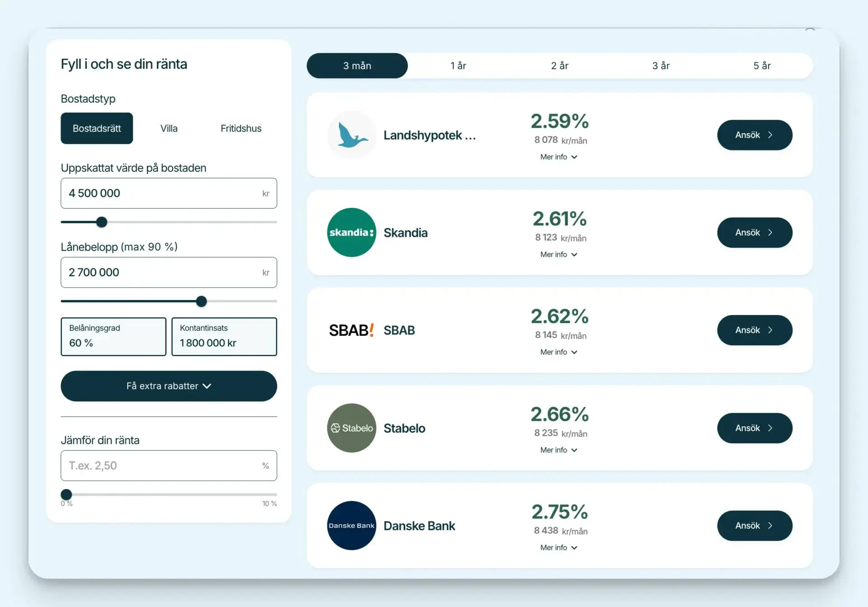
Task: Select Fritidshus housing type
Action: pos(241,128)
